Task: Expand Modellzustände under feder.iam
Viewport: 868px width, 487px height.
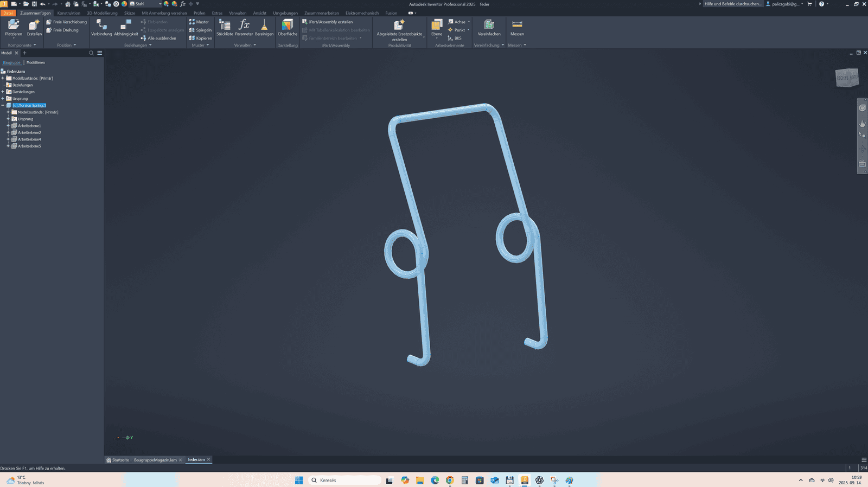Action: 3,78
